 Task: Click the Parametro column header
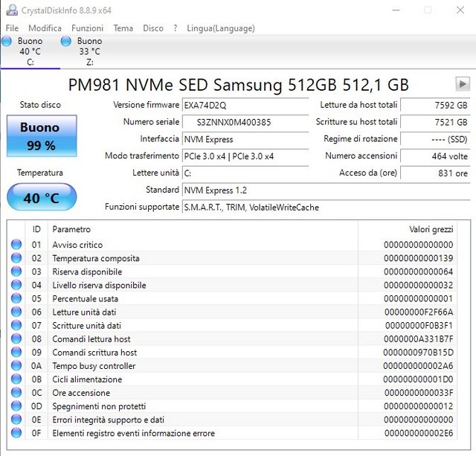(203, 229)
